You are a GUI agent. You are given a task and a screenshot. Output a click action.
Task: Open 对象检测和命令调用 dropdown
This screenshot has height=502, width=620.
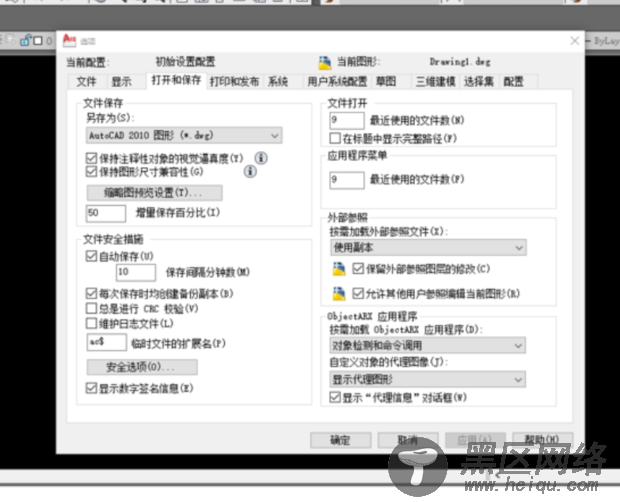(427, 345)
